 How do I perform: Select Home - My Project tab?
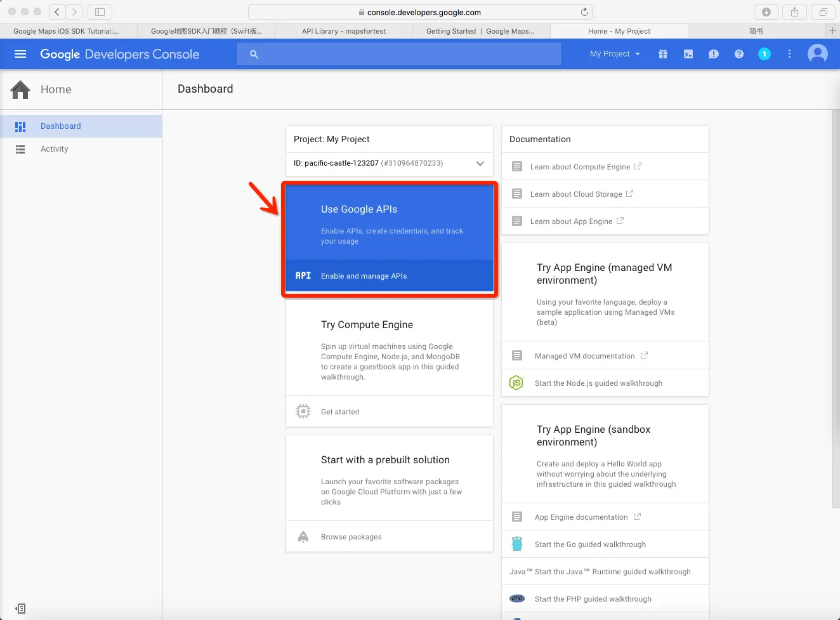(619, 30)
